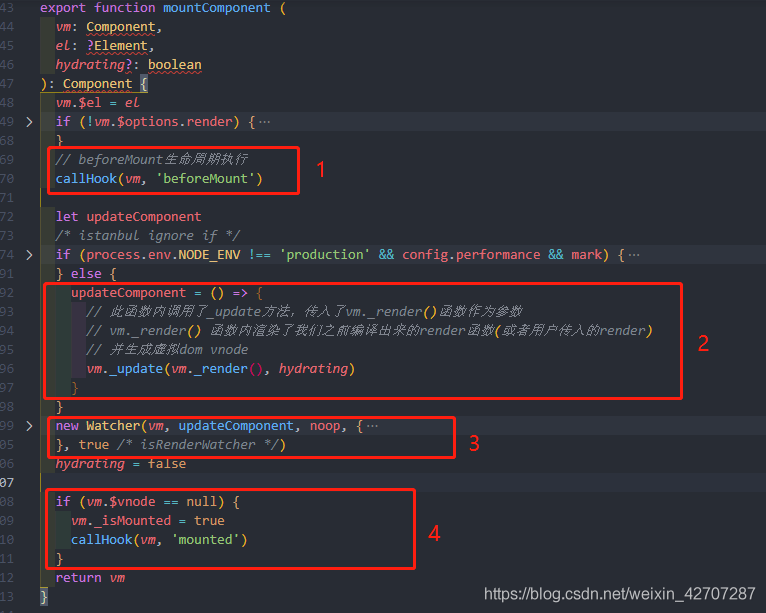Click updateComponent in the arrow function assignment
Viewport: 766px width, 613px height.
click(x=128, y=293)
